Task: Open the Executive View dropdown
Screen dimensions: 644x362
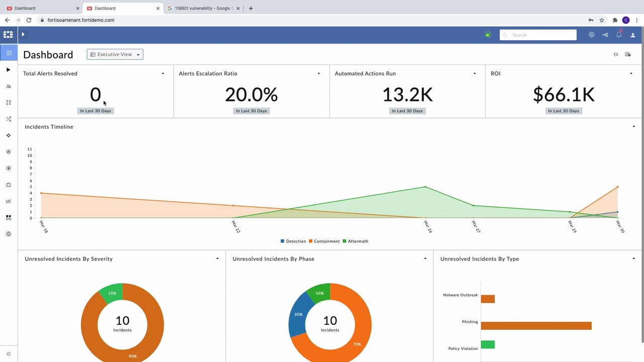Action: click(x=115, y=54)
